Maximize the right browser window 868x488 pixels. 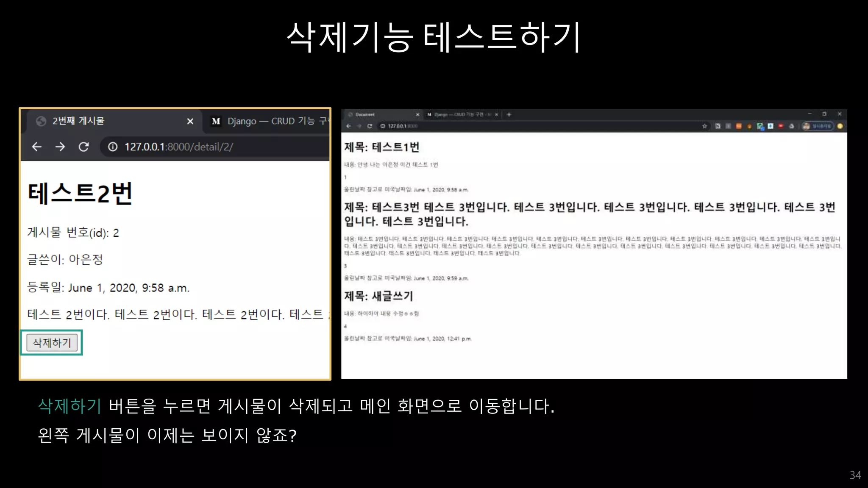click(824, 114)
